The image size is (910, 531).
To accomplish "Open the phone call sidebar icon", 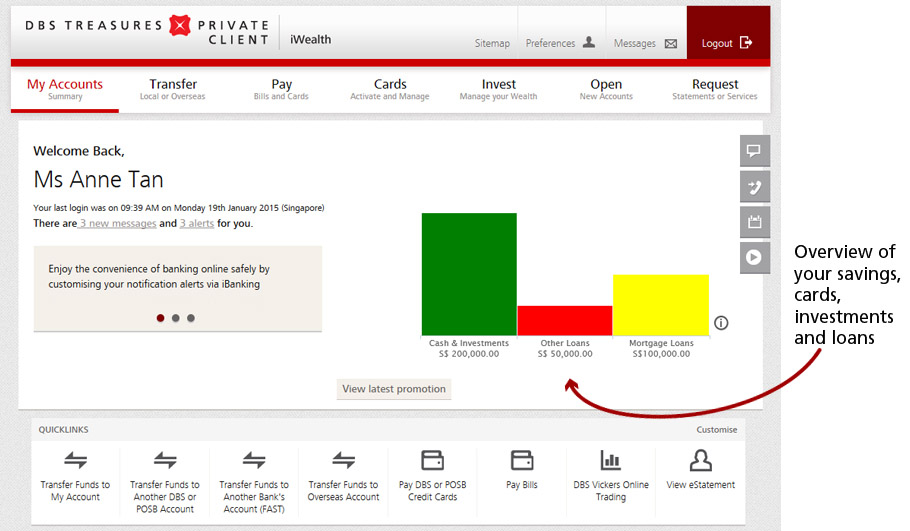I will click(754, 187).
